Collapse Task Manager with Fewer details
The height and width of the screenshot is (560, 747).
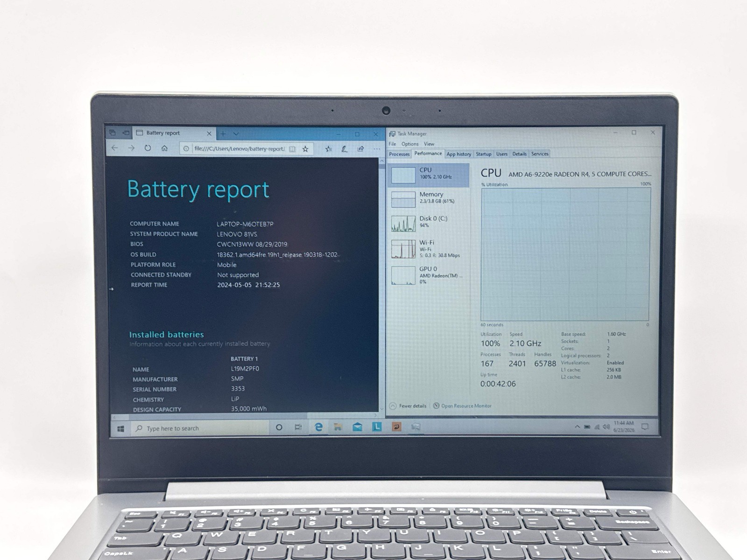click(x=408, y=406)
